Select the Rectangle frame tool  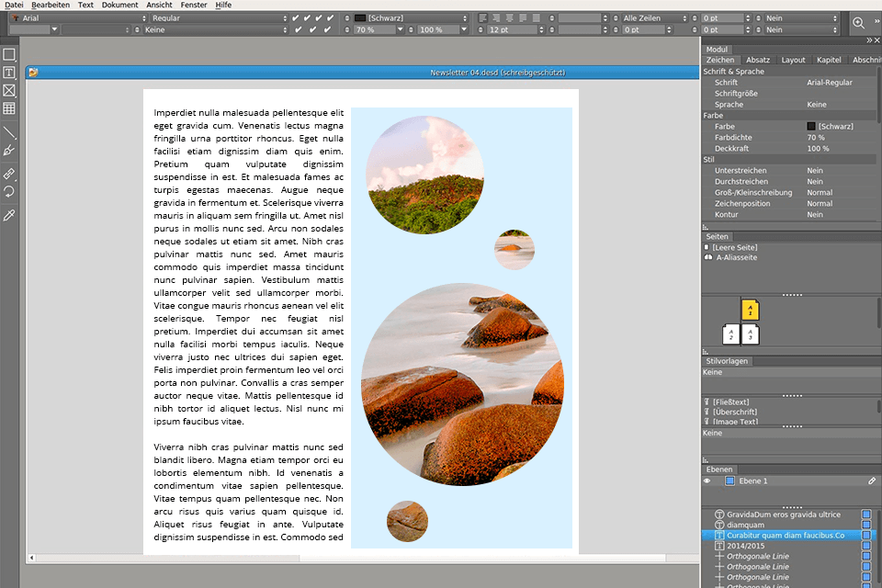pos(10,55)
